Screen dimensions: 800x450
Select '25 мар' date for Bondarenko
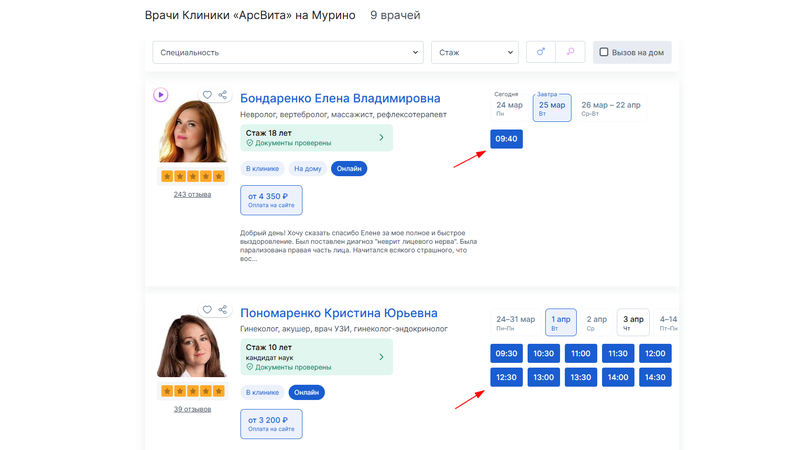[552, 108]
